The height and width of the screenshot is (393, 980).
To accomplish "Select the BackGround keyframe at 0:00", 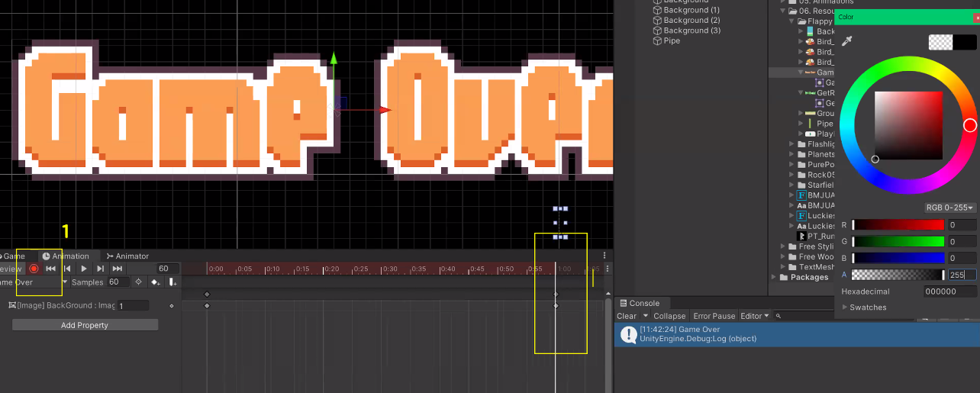I will point(207,305).
